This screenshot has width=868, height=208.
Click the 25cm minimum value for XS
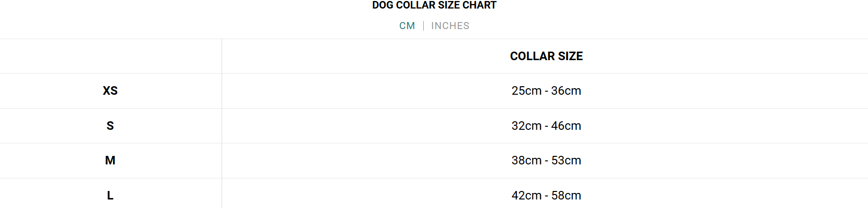click(x=526, y=91)
